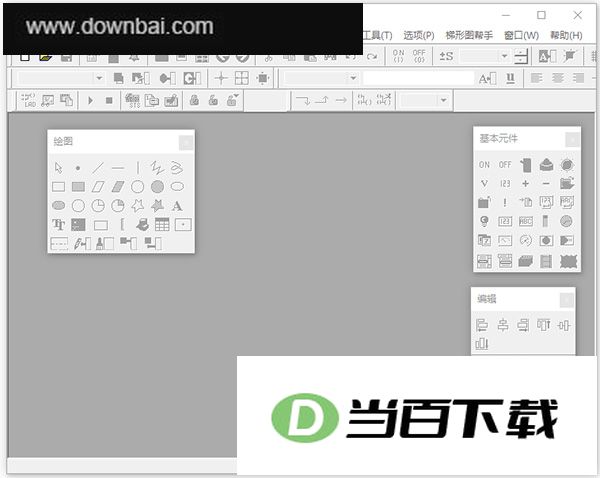The image size is (600, 478).
Task: Open the 帮助(H) menu
Action: coord(566,36)
